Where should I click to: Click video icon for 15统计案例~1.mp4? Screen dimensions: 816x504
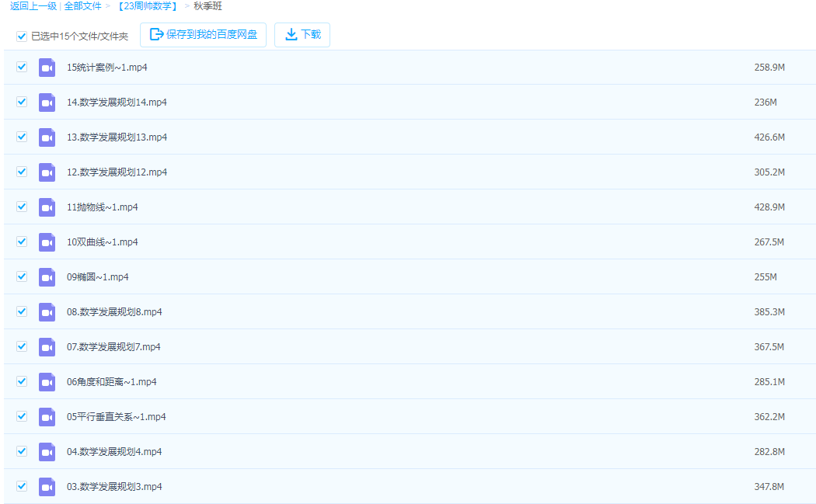coord(47,68)
